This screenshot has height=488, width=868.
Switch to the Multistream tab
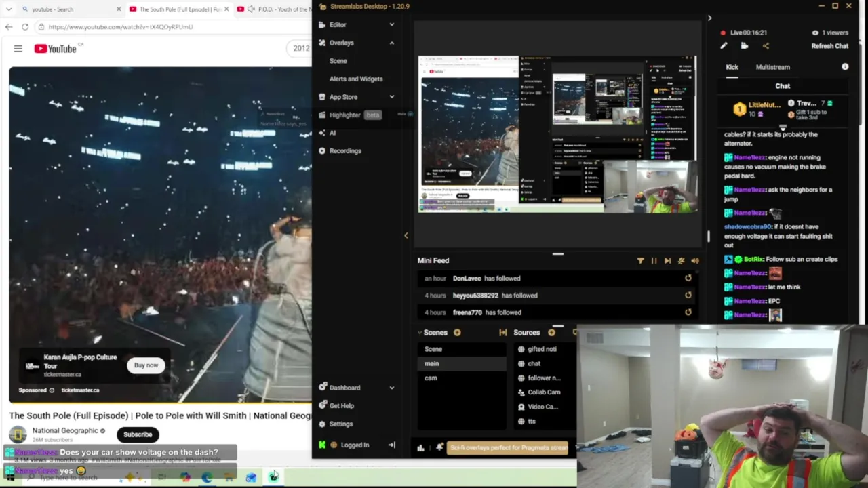773,67
